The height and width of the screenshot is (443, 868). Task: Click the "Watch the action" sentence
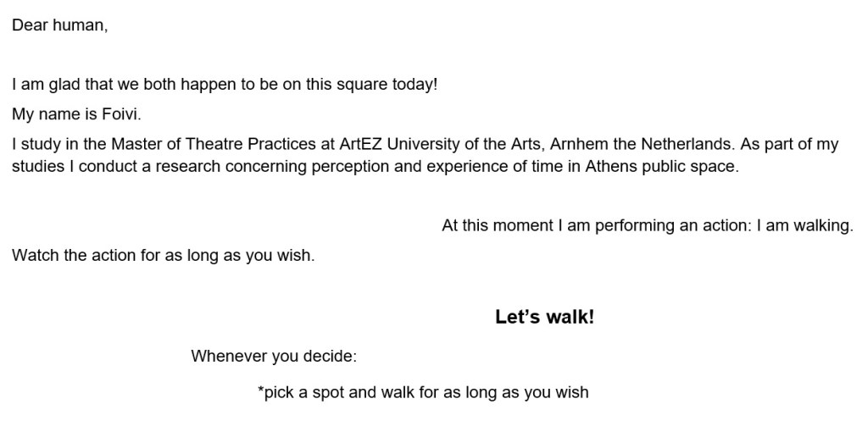(x=163, y=255)
